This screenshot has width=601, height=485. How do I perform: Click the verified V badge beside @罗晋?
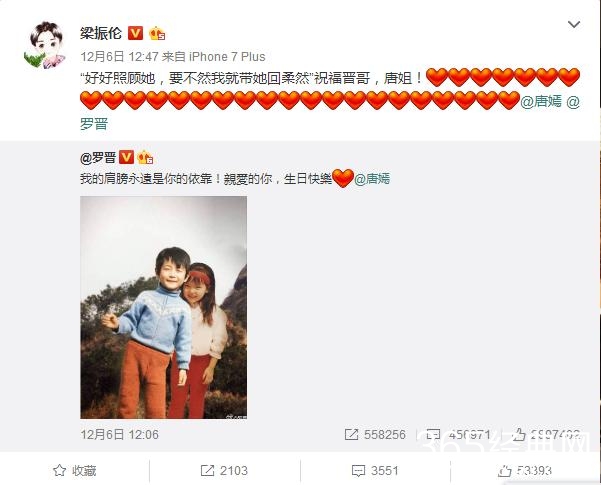point(126,158)
